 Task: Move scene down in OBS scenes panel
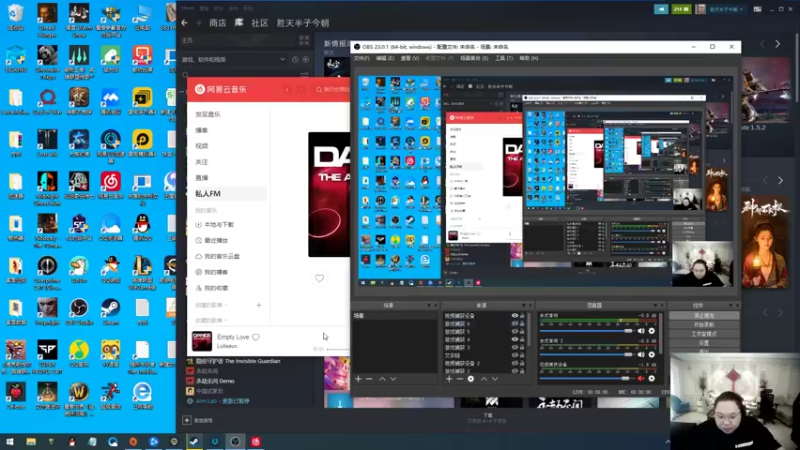coord(393,379)
